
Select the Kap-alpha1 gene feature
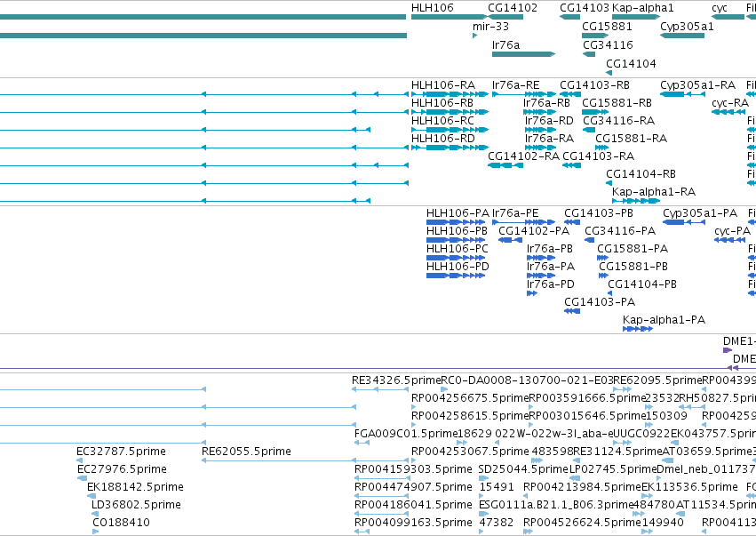(x=636, y=17)
